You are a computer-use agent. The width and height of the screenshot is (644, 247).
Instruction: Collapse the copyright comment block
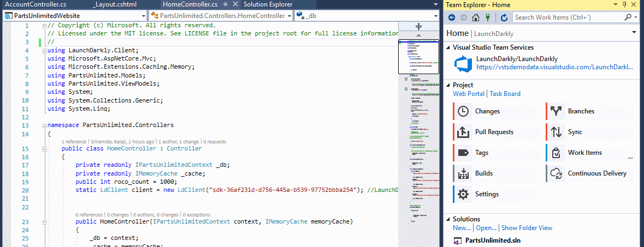coord(44,26)
